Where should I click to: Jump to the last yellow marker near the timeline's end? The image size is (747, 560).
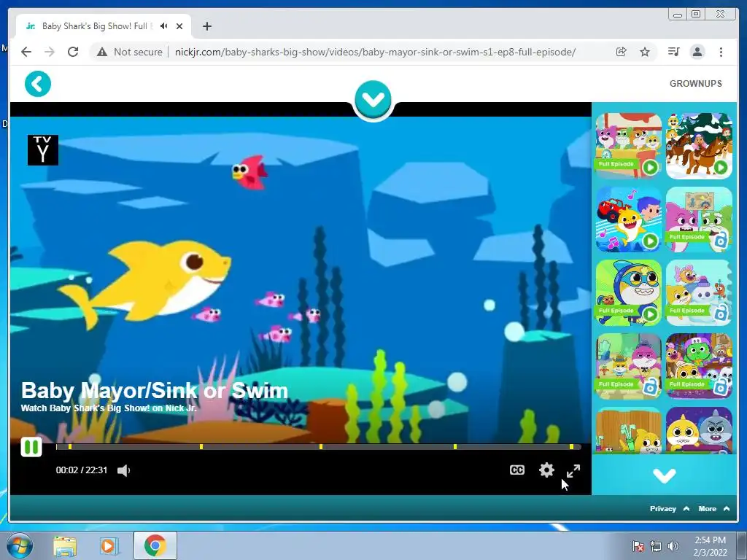click(x=571, y=447)
